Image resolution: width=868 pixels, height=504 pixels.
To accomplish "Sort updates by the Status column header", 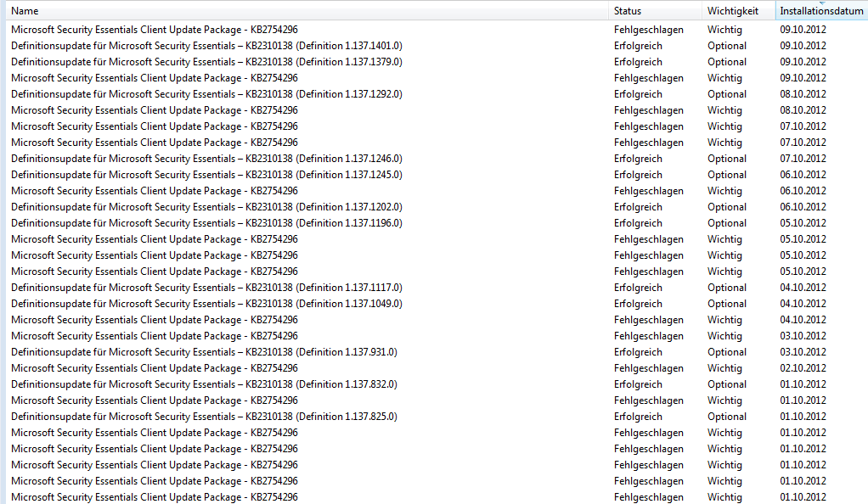I will (x=656, y=10).
